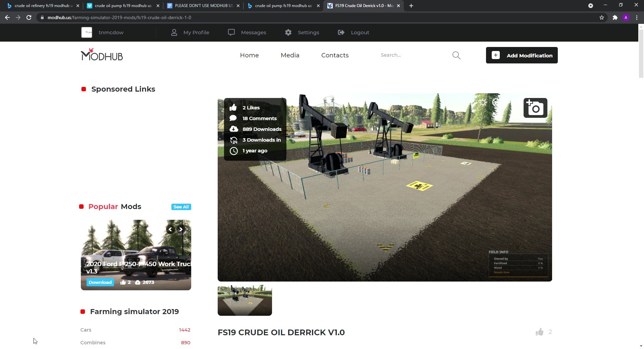The image size is (644, 349).
Task: Reload the page
Action: click(29, 17)
